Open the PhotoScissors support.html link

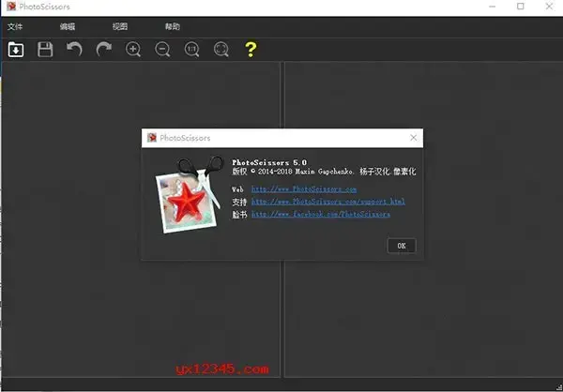click(328, 202)
